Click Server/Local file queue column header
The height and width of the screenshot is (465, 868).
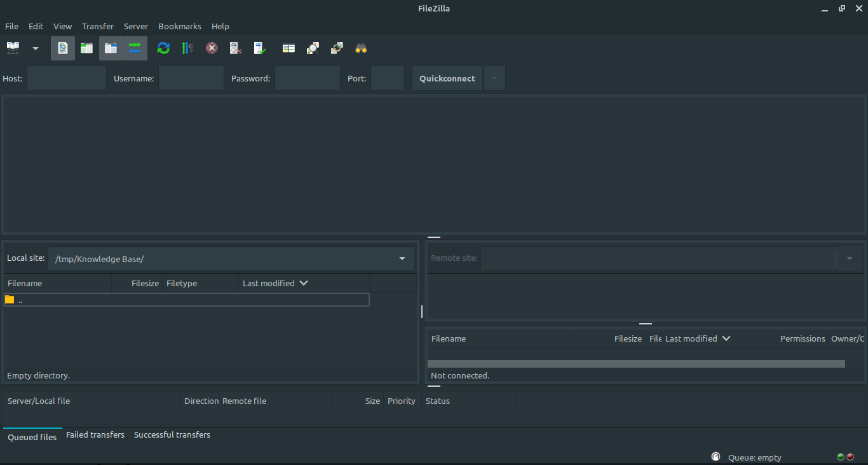tap(92, 401)
